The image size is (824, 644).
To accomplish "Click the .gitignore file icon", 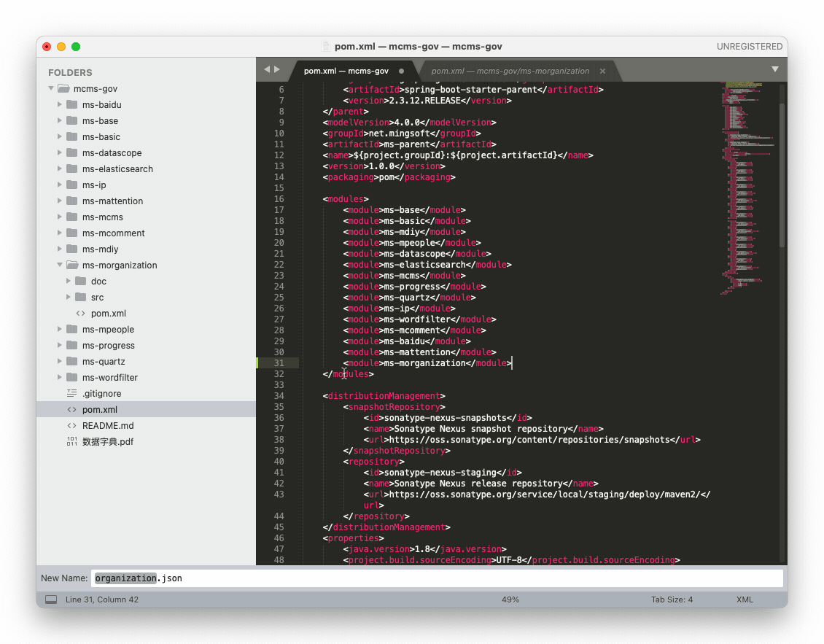I will pos(71,394).
